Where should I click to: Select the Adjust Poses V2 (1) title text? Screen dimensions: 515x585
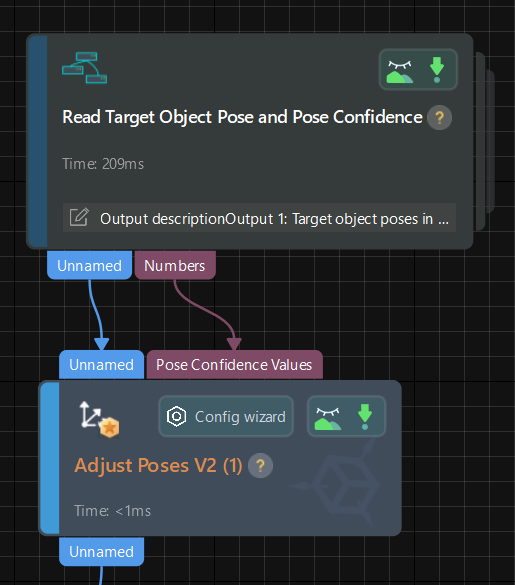(x=158, y=466)
